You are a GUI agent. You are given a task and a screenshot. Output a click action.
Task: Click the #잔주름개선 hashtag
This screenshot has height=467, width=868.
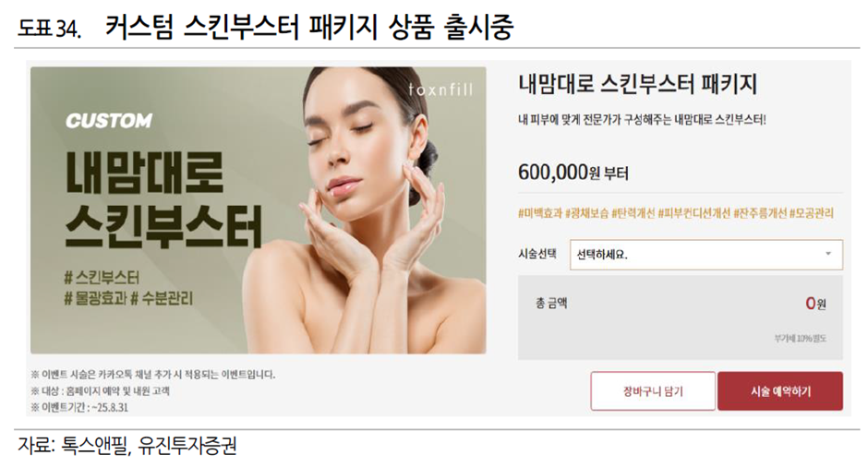tap(760, 213)
